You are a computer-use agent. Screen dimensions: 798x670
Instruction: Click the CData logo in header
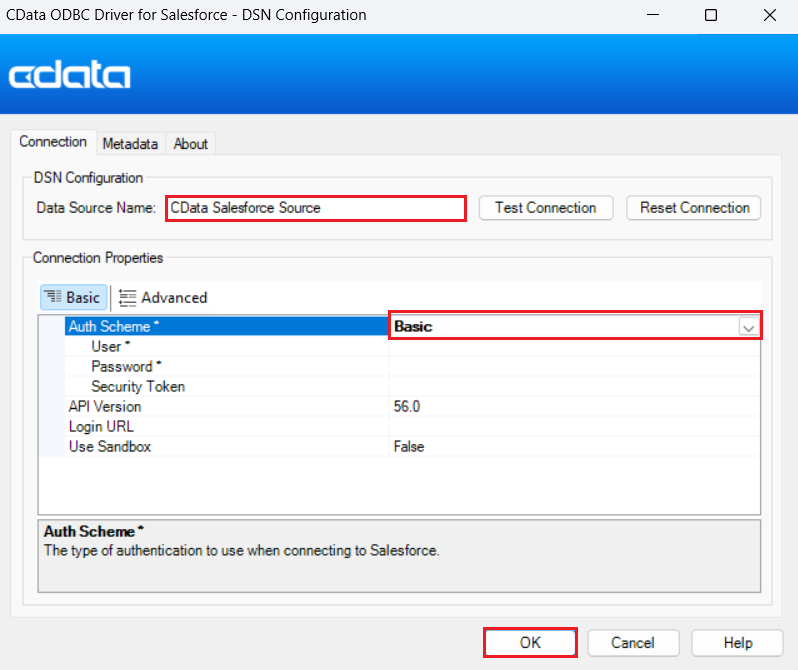pos(70,76)
